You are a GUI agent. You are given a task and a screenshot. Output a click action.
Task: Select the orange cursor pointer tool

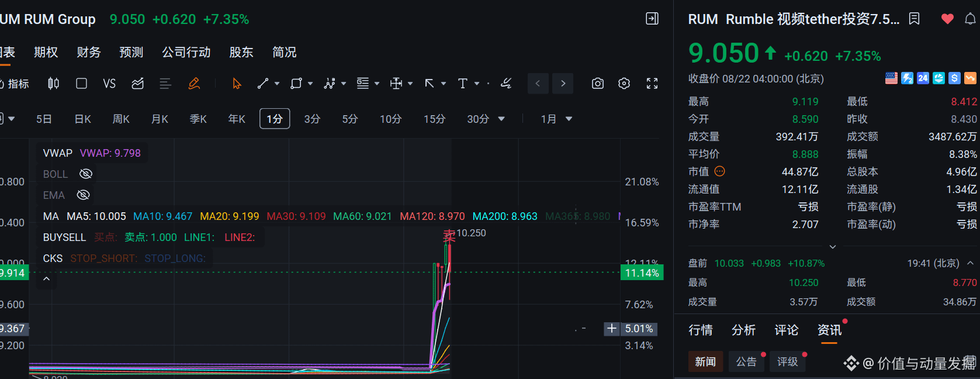point(237,84)
